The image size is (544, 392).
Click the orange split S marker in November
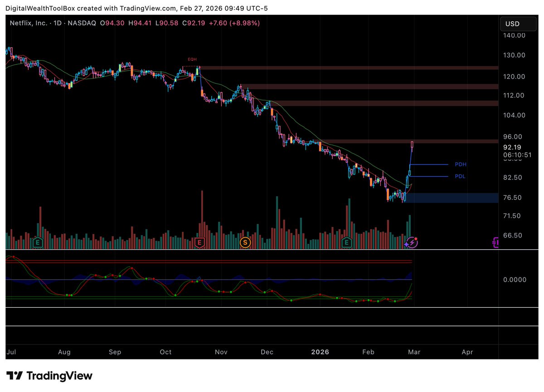(245, 243)
